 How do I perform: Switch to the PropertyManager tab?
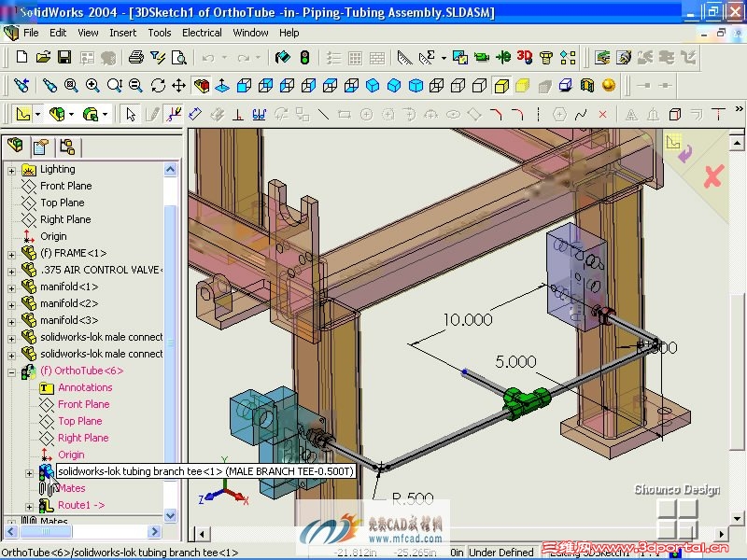pos(41,147)
